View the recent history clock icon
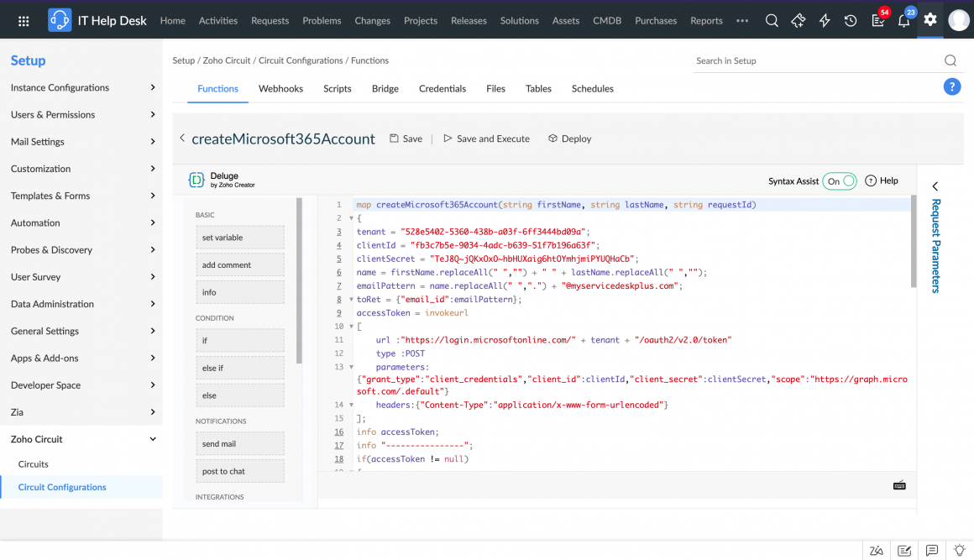Image resolution: width=974 pixels, height=560 pixels. point(851,20)
